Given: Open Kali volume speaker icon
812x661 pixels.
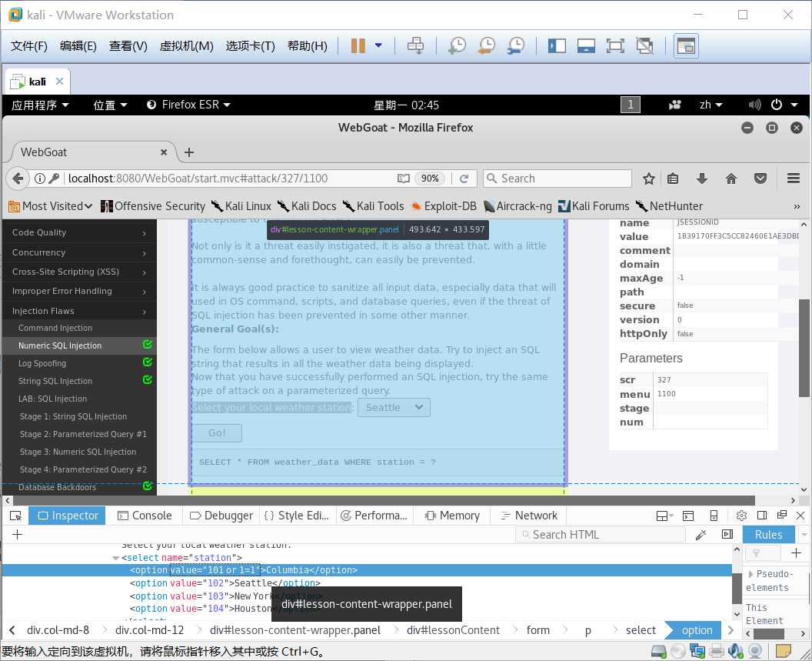Looking at the screenshot, I should coord(754,105).
